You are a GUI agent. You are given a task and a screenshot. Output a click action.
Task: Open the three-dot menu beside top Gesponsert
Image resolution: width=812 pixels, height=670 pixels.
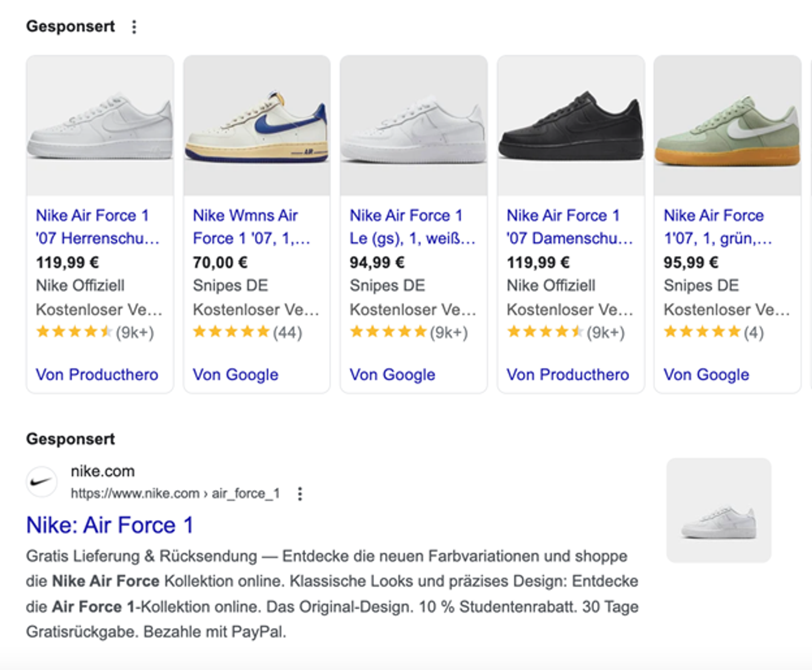pyautogui.click(x=134, y=27)
